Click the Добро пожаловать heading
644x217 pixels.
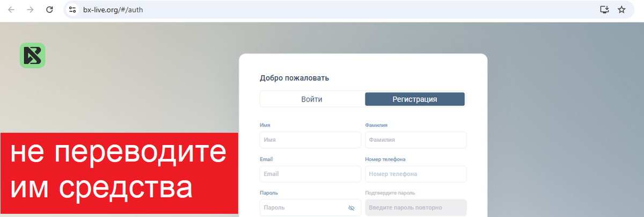294,78
